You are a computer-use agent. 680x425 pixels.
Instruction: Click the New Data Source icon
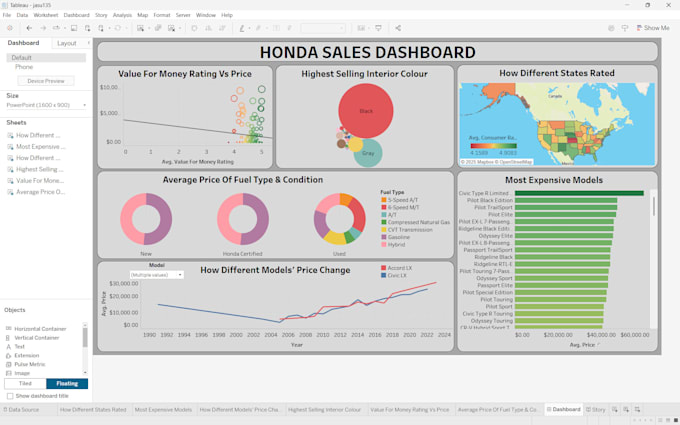click(88, 28)
